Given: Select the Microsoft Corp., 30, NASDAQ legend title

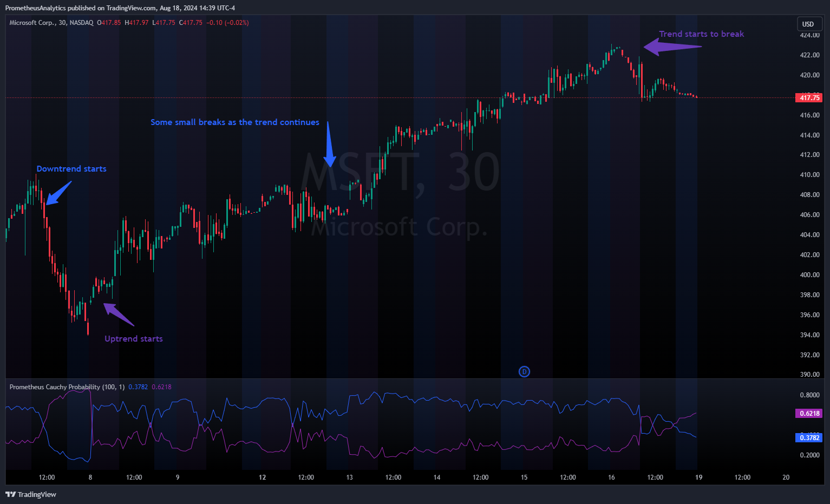Looking at the screenshot, I should [x=51, y=23].
